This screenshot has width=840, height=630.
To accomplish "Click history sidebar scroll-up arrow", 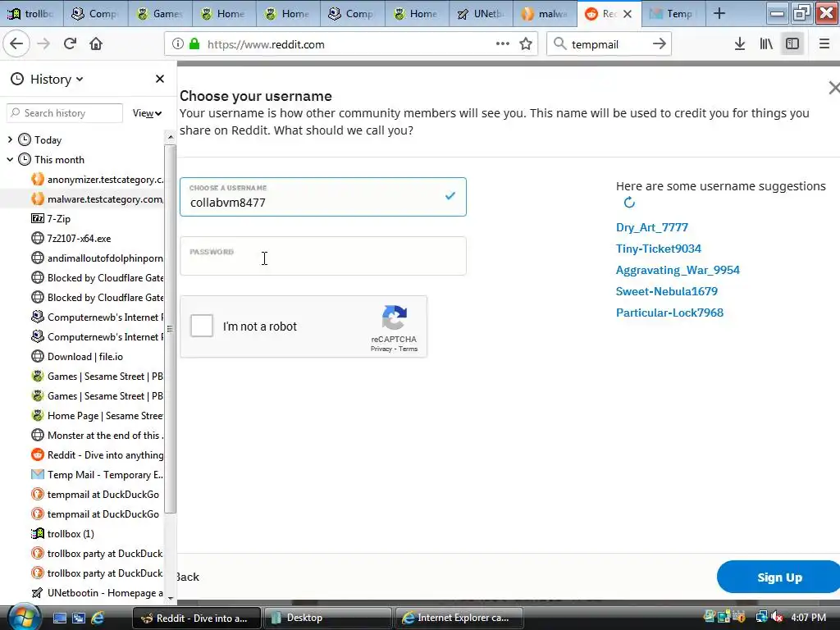I will coord(170,137).
